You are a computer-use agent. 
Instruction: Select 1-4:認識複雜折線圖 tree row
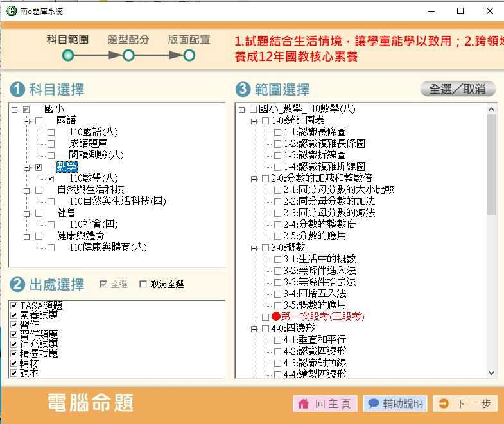point(324,166)
